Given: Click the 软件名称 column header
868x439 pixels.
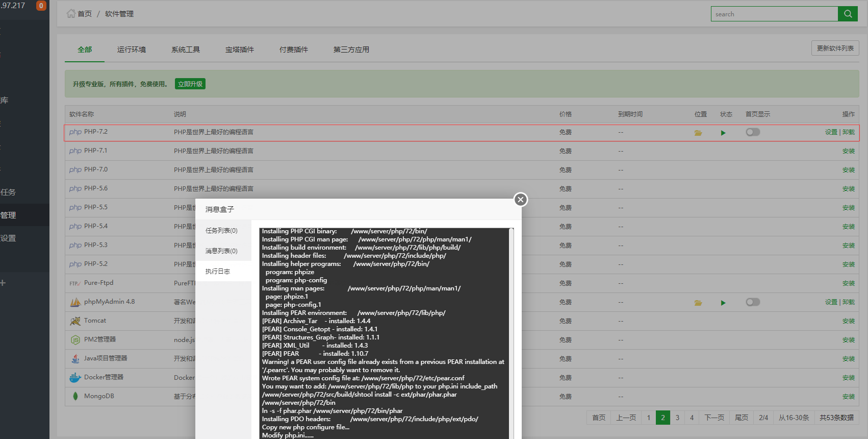Looking at the screenshot, I should point(82,114).
